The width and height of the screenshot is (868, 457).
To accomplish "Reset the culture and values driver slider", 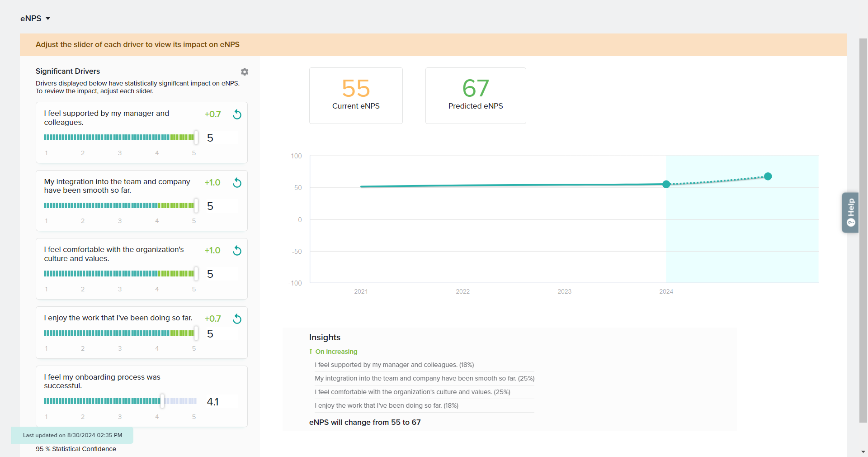I will (237, 251).
